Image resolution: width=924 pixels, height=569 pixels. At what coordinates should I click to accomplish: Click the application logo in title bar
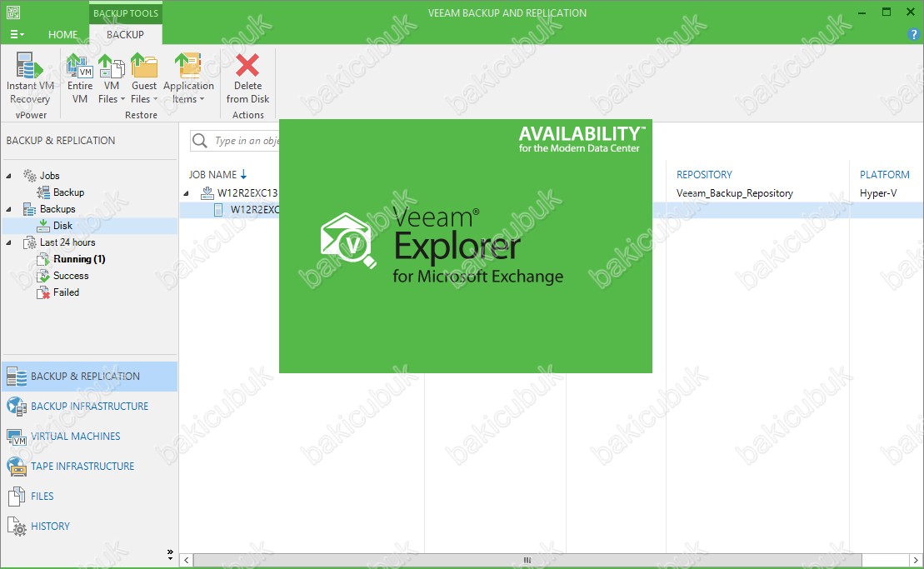[x=13, y=12]
